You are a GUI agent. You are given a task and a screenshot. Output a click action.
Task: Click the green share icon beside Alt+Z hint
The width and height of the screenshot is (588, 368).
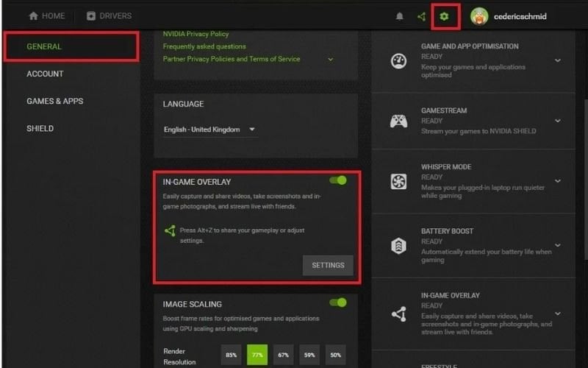coord(170,230)
